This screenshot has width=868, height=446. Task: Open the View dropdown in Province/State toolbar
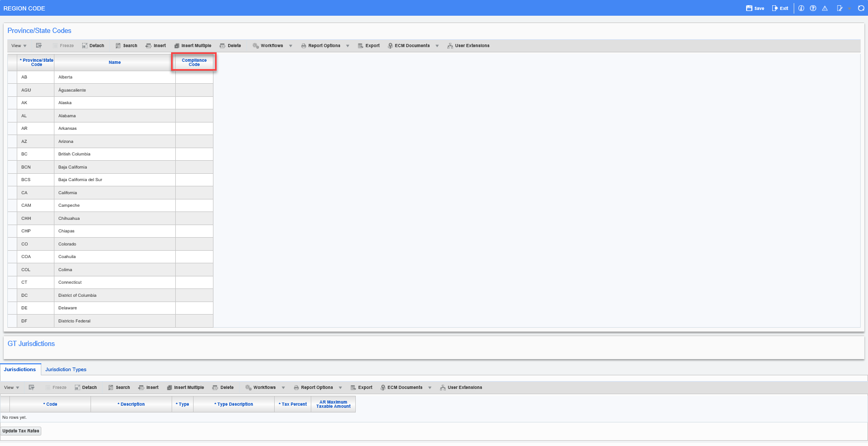[x=19, y=46]
